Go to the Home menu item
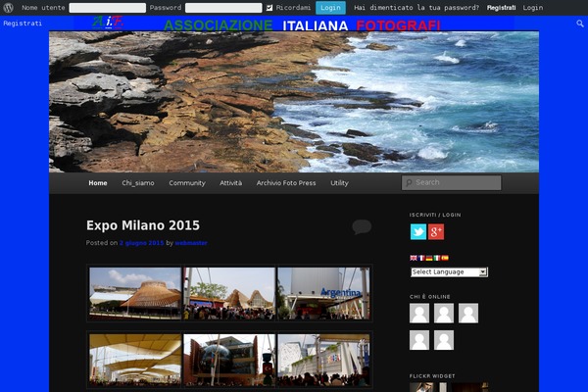Viewport: 588px width, 392px height. 98,183
